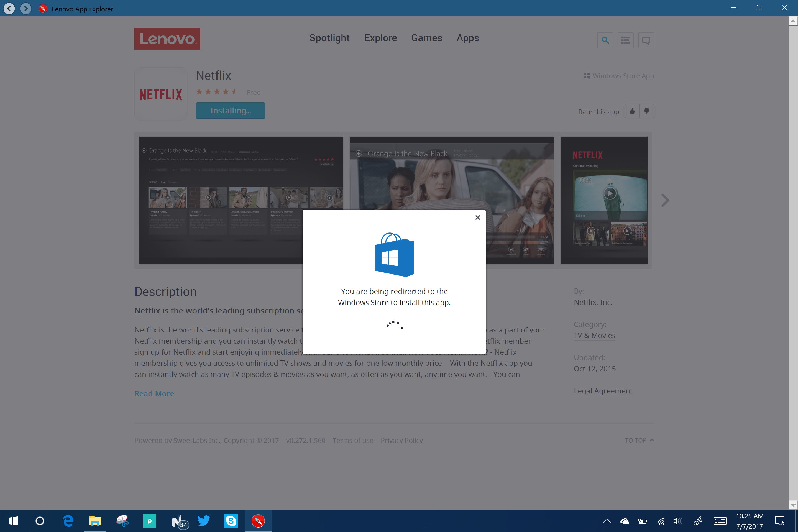Click the back navigation arrow
This screenshot has width=798, height=532.
[9, 9]
